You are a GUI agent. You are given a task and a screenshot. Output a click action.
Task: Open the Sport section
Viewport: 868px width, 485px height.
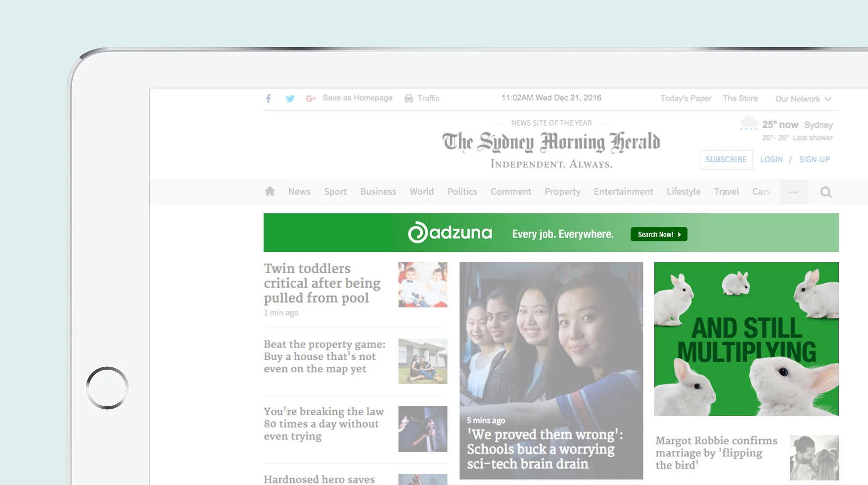click(x=335, y=192)
